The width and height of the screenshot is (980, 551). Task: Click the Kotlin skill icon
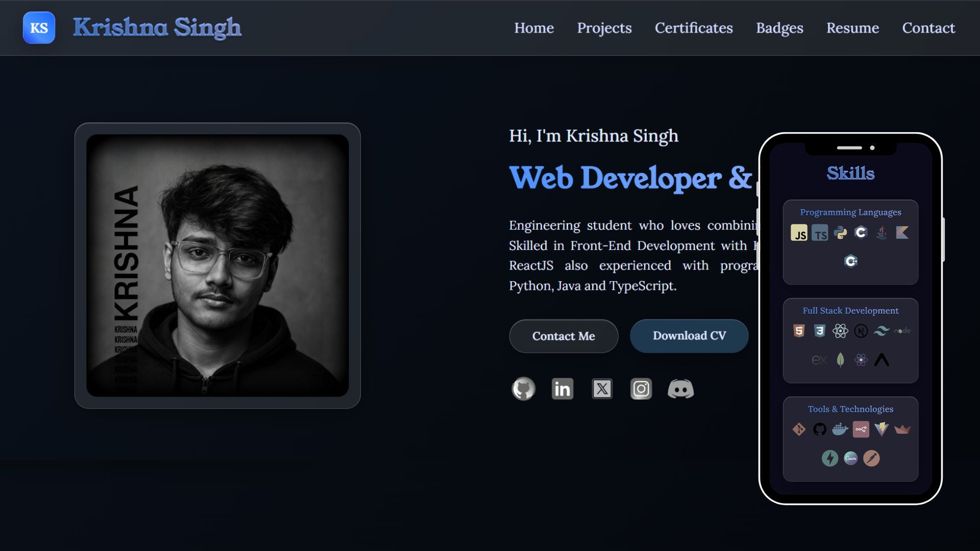coord(902,233)
